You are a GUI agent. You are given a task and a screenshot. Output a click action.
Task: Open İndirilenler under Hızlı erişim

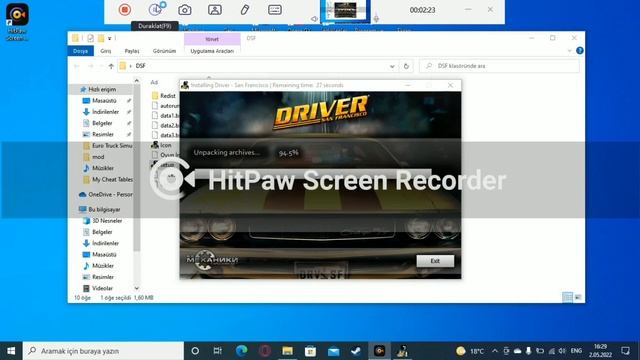coord(105,112)
